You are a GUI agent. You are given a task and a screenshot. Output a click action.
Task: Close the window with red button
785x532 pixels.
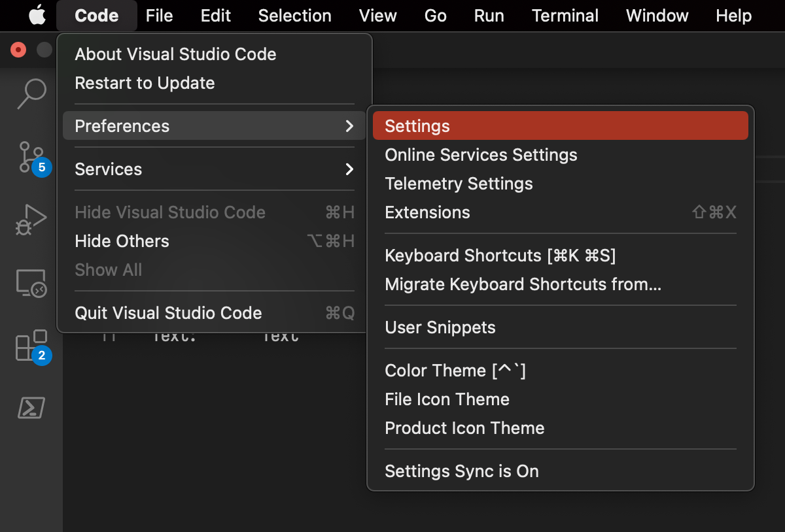pyautogui.click(x=18, y=49)
